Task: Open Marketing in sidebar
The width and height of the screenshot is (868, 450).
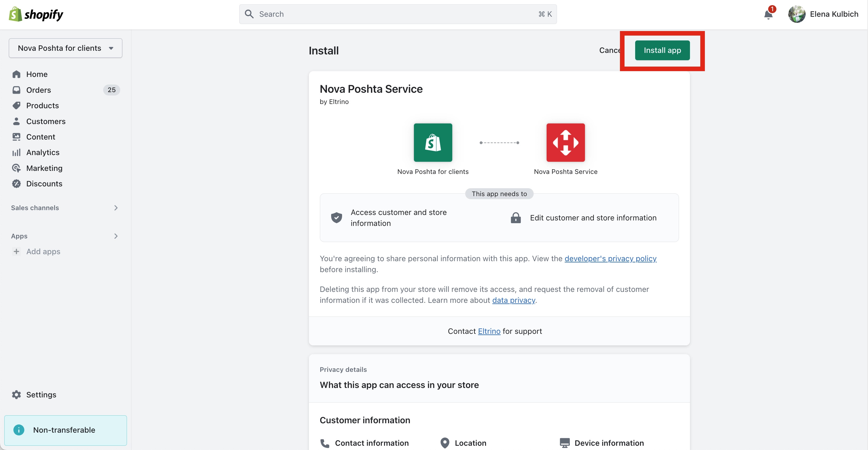Action: 44,168
